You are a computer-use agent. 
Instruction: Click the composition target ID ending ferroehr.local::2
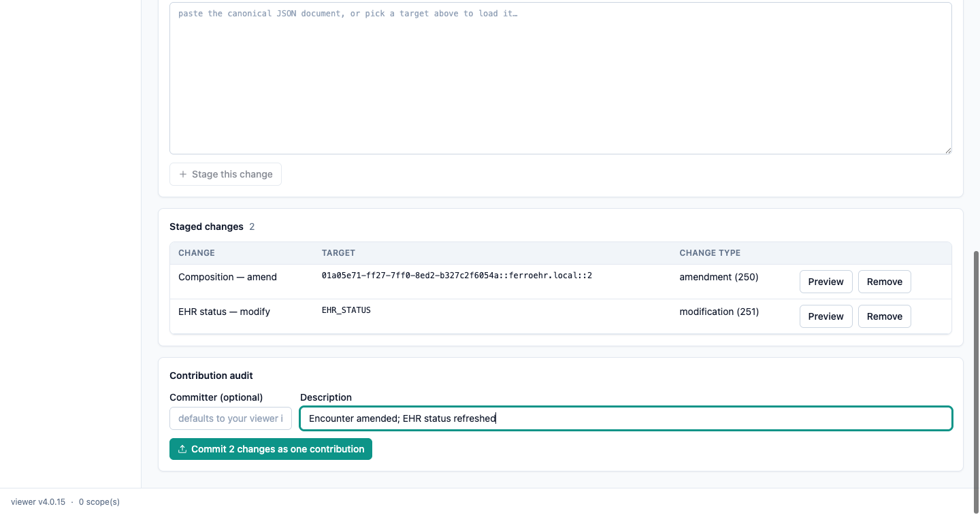point(457,276)
